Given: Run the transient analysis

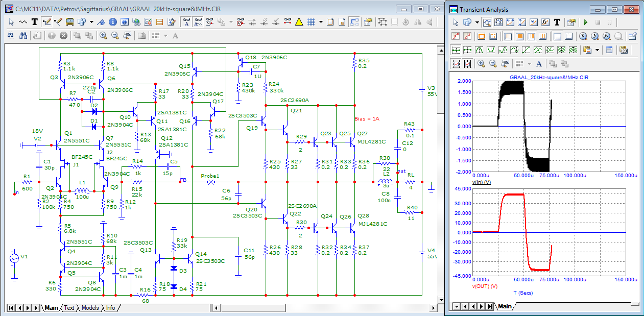Looking at the screenshot, I should click(585, 22).
